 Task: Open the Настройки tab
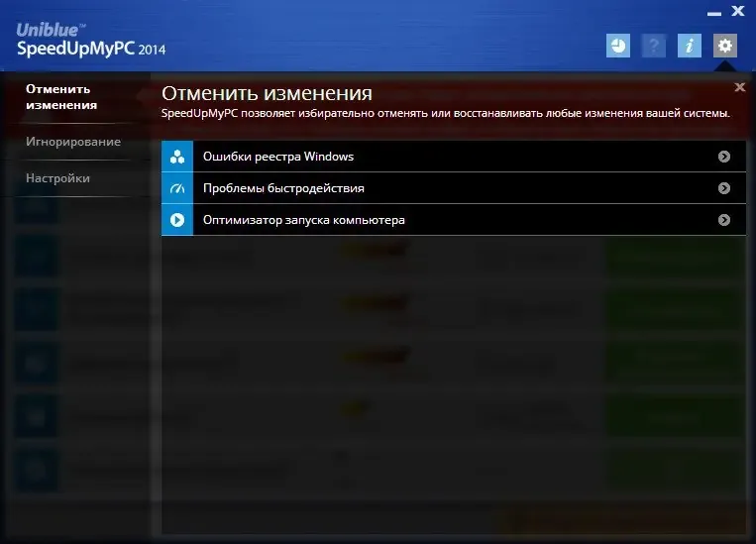[x=57, y=178]
